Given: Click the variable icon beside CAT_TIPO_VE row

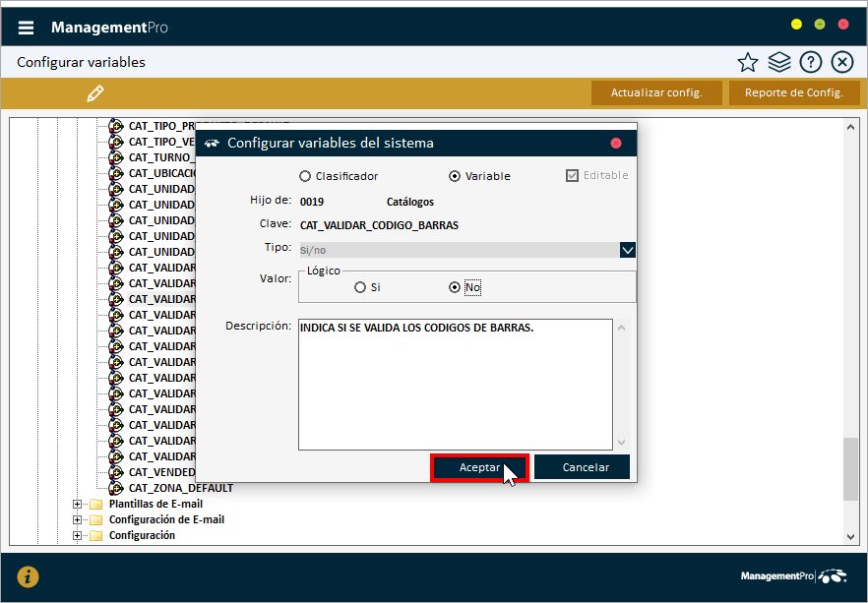Looking at the screenshot, I should pyautogui.click(x=116, y=142).
